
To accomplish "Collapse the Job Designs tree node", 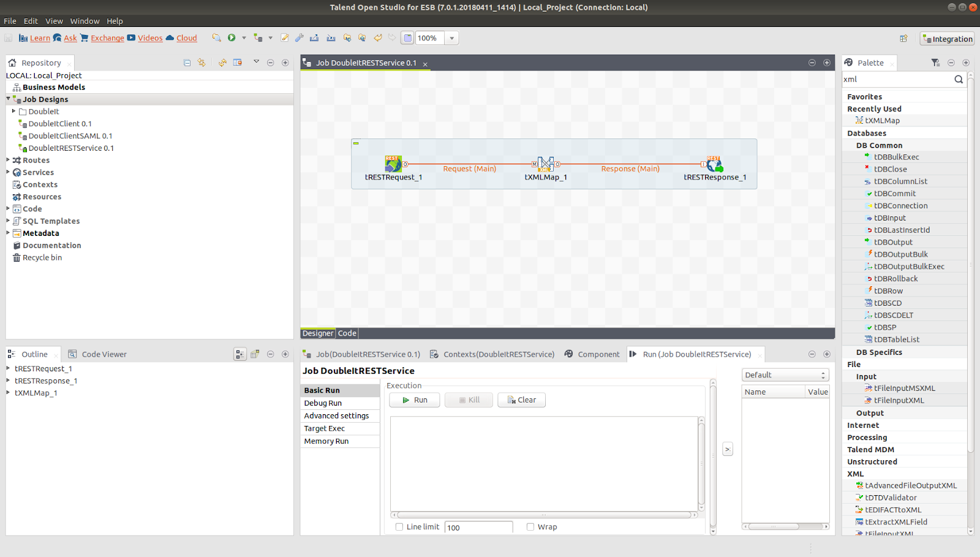I will (8, 99).
